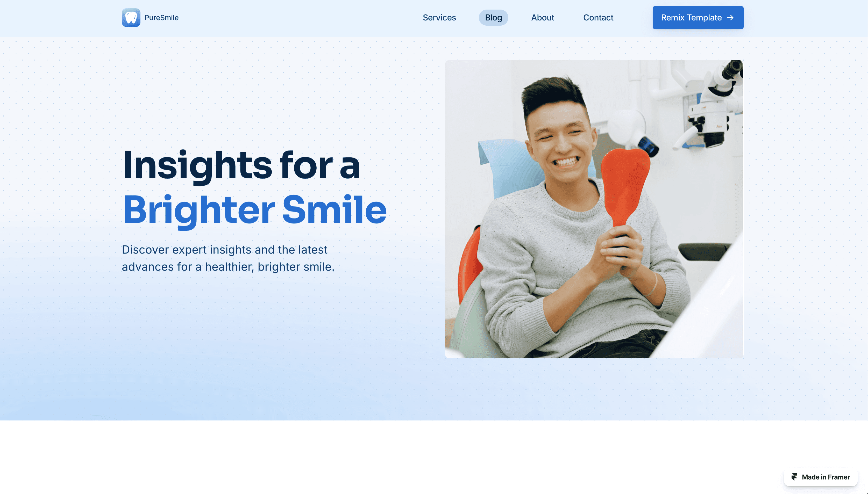Open the Contact page link
The width and height of the screenshot is (868, 494).
pyautogui.click(x=598, y=18)
